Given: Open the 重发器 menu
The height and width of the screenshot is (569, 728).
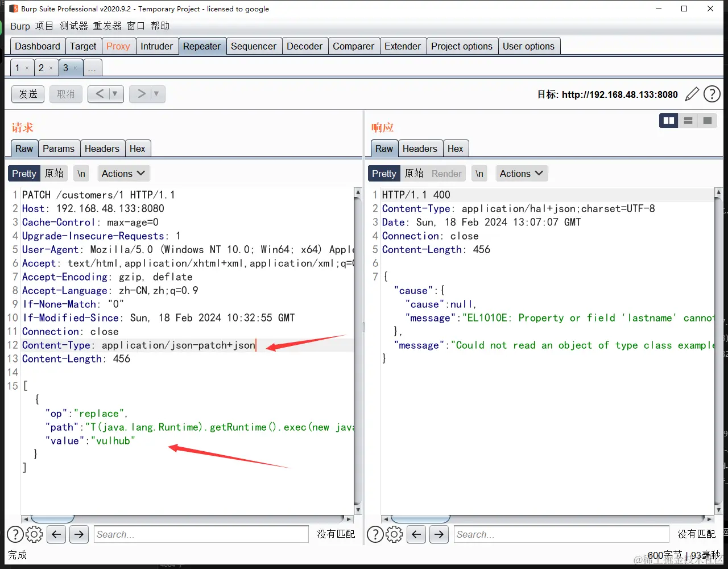Looking at the screenshot, I should [107, 26].
